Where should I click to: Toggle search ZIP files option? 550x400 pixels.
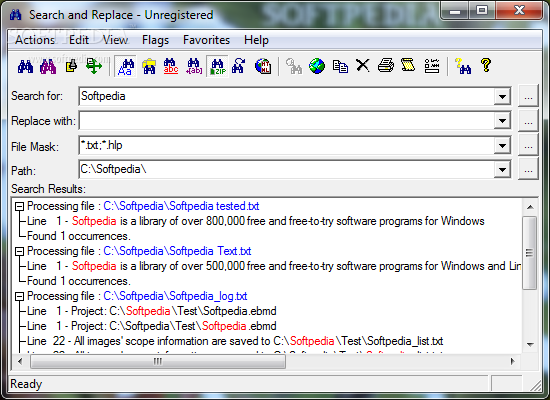217,66
